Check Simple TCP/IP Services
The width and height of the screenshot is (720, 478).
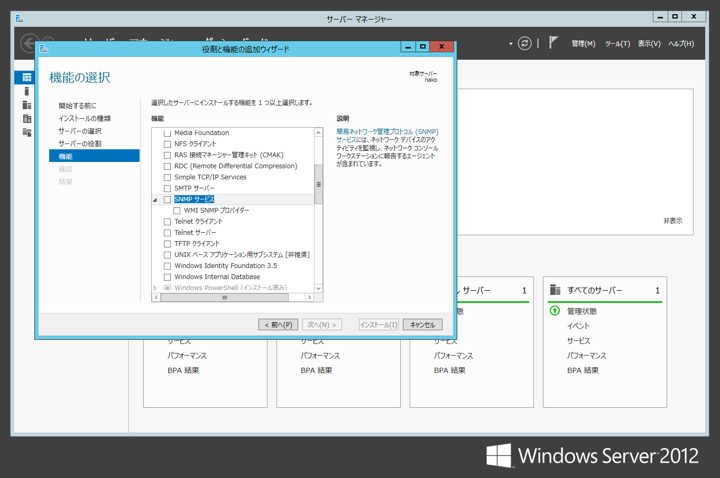(x=167, y=177)
